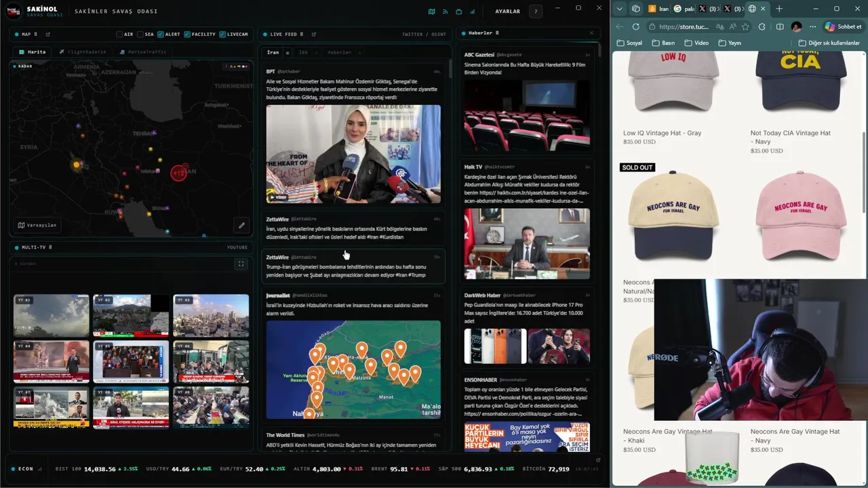
Task: Select the IBB live feed tab
Action: coord(304,52)
